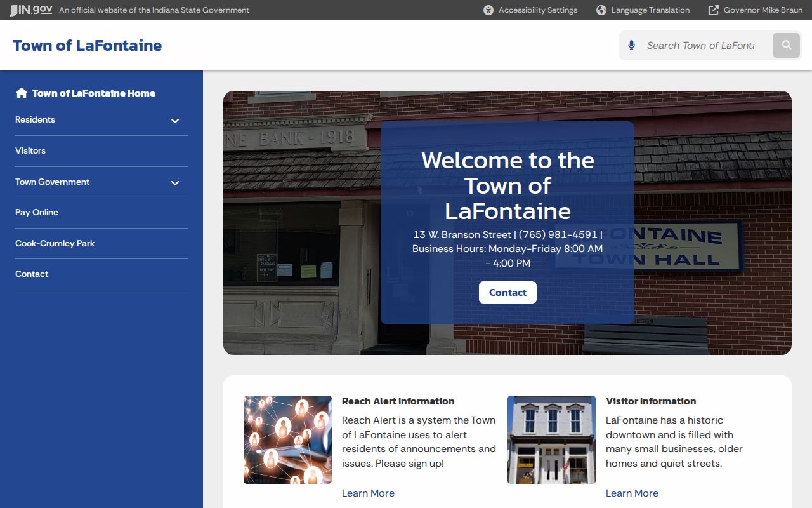812x508 pixels.
Task: Expand the Town Government submenu chevron
Action: point(175,183)
